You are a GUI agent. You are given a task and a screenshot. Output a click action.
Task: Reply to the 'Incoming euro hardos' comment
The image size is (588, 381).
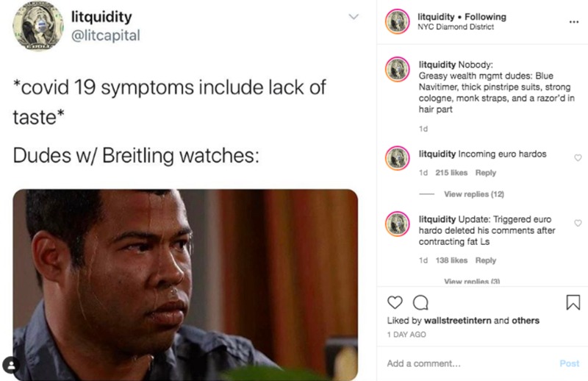pos(486,173)
